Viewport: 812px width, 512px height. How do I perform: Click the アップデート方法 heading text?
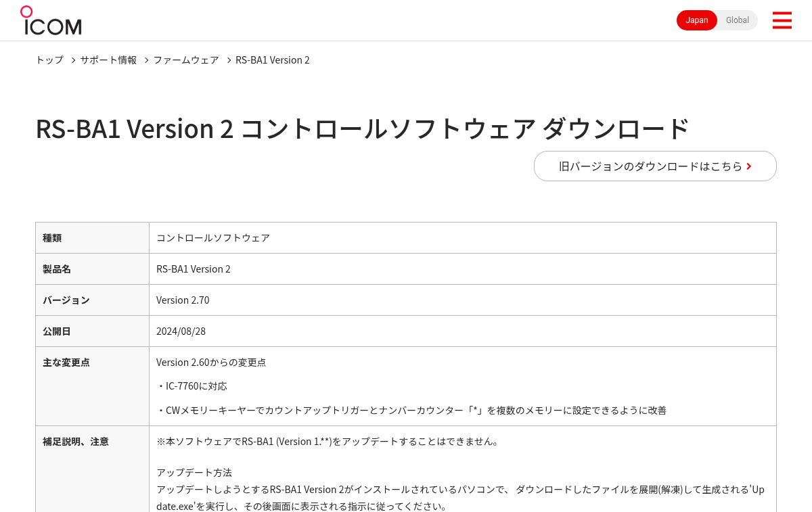[x=194, y=473]
